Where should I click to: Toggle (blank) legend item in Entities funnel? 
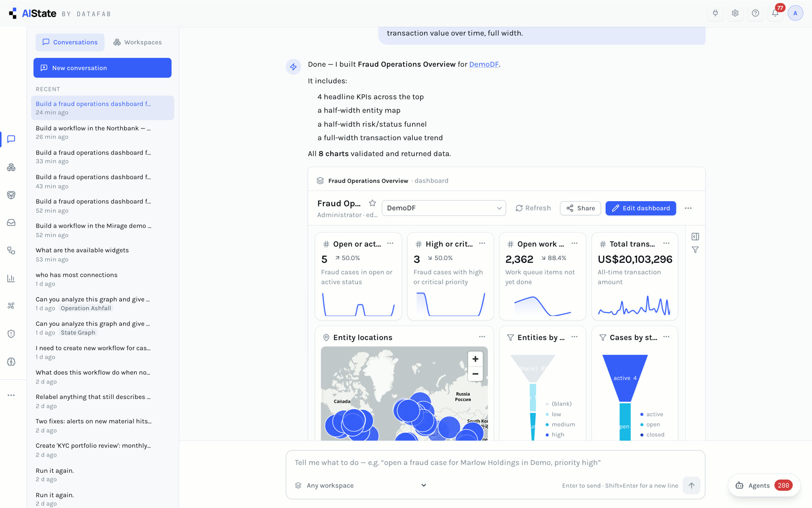(559, 404)
